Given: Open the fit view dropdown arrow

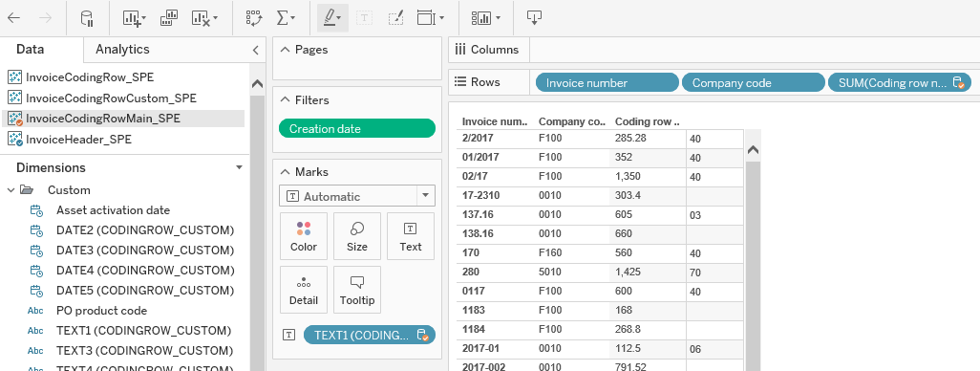Looking at the screenshot, I should [442, 19].
